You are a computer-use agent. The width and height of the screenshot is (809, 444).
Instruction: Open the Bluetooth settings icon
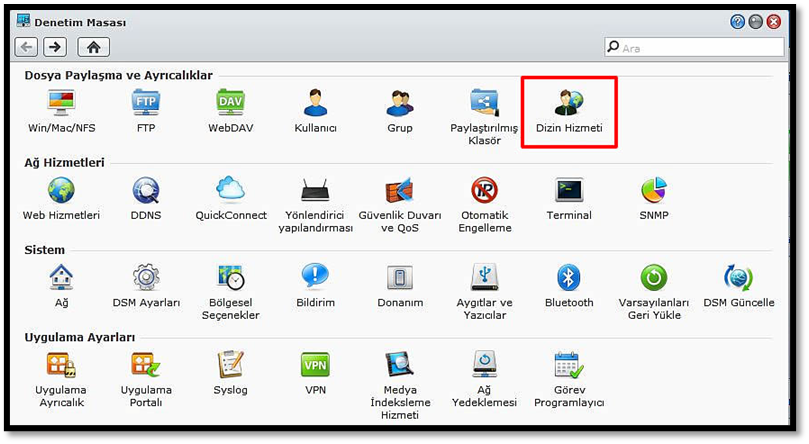click(x=569, y=278)
